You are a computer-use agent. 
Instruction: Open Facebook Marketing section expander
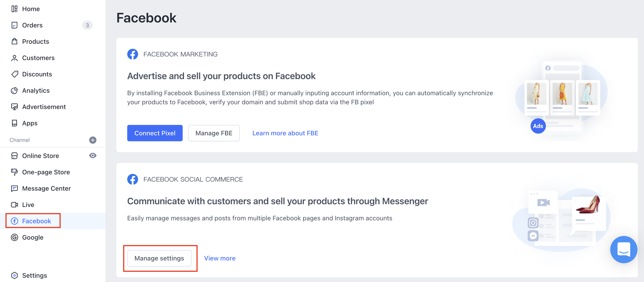180,54
